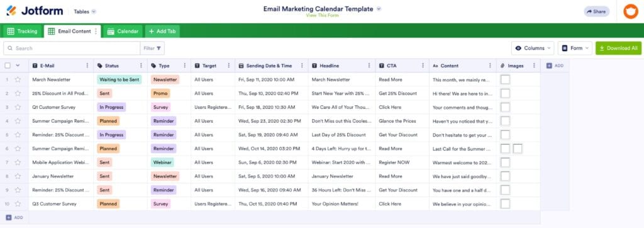Select "Sun, Sep 6, 2020 02:30 PM" cell
644x228 pixels.
click(x=272, y=162)
